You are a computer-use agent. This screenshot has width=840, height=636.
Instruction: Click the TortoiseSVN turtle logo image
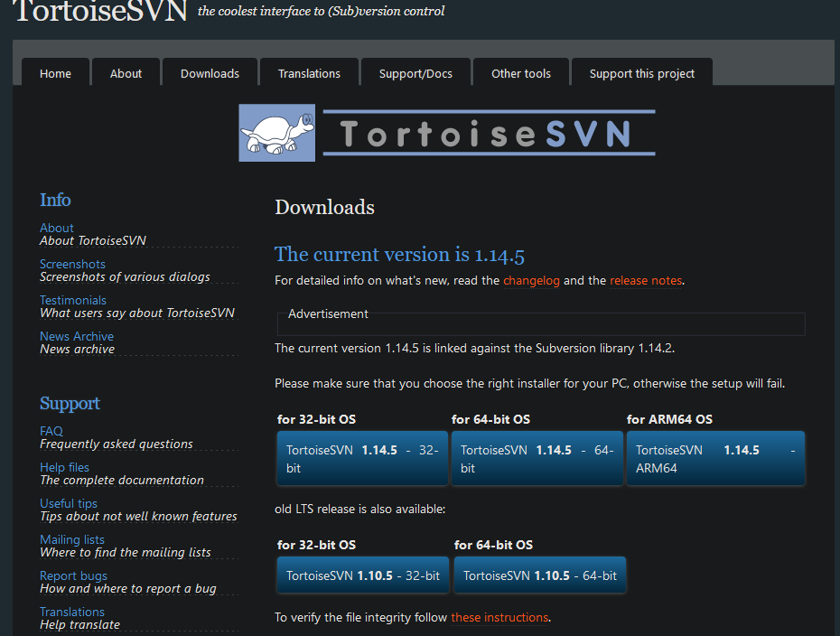(277, 133)
